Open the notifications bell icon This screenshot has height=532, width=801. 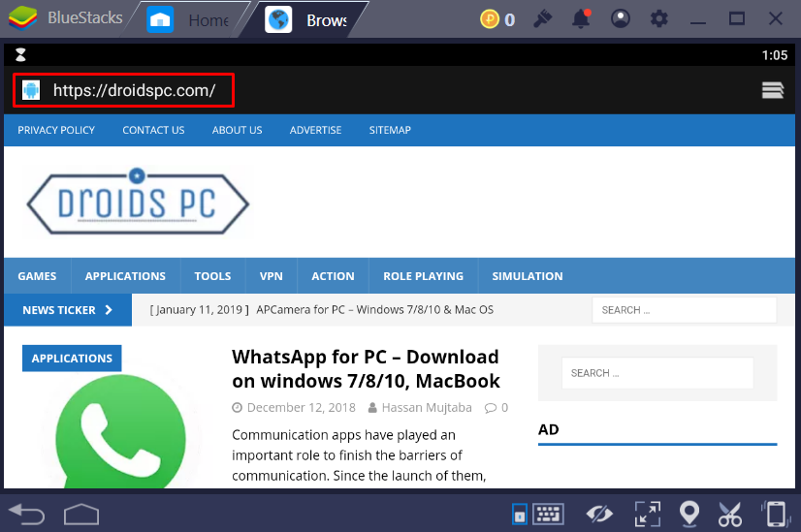[x=581, y=18]
